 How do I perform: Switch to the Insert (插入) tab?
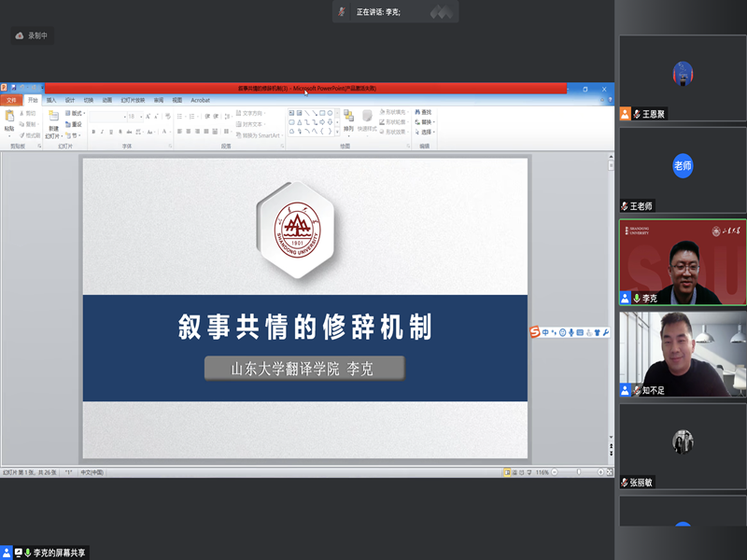pos(51,100)
